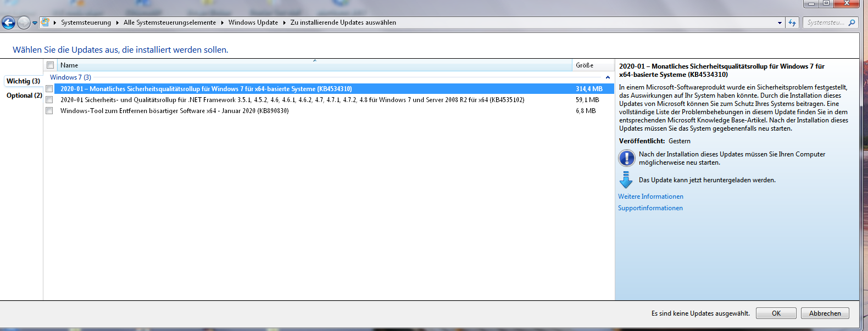This screenshot has height=331, width=868.
Task: Click Windows Update in breadcrumb
Action: pos(253,23)
